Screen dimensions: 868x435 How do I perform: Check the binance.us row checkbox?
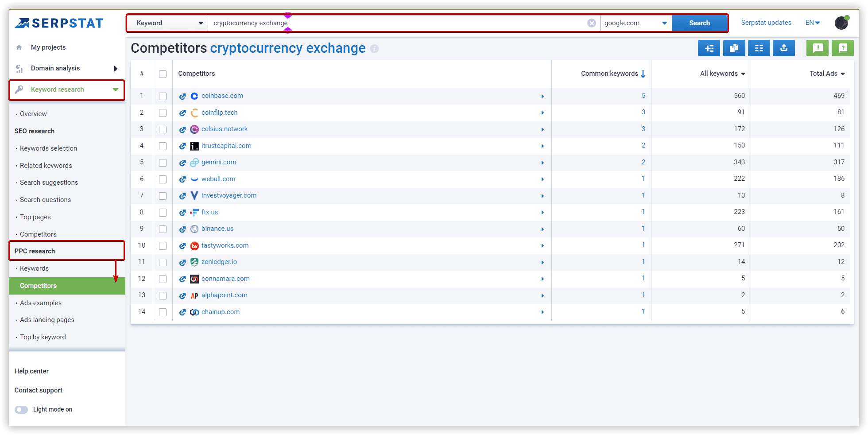[x=163, y=229]
